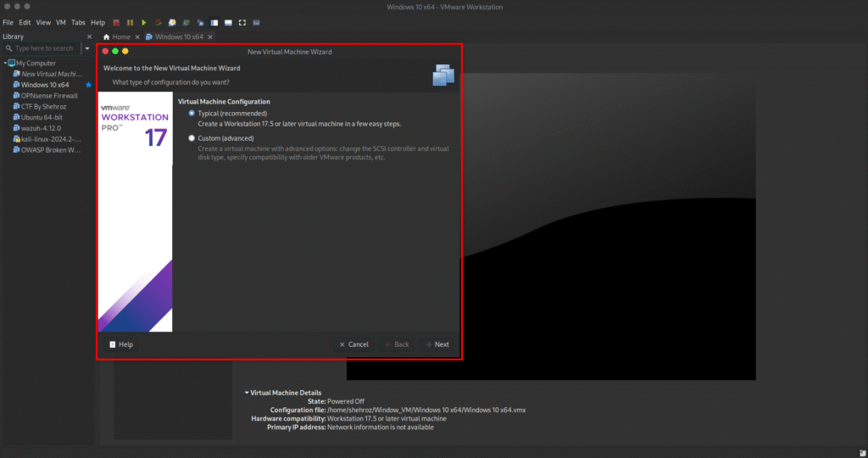Image resolution: width=868 pixels, height=458 pixels.
Task: Open the Help menu in menu bar
Action: point(98,23)
